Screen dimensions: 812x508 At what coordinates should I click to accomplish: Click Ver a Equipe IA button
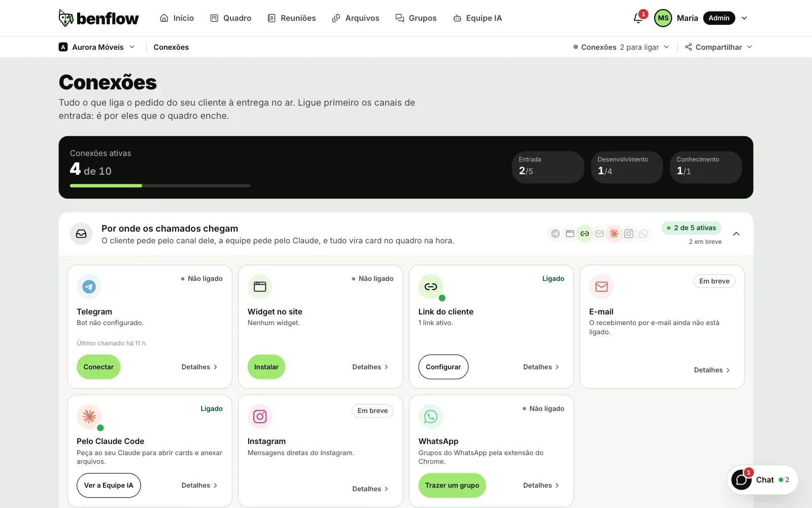coord(109,485)
